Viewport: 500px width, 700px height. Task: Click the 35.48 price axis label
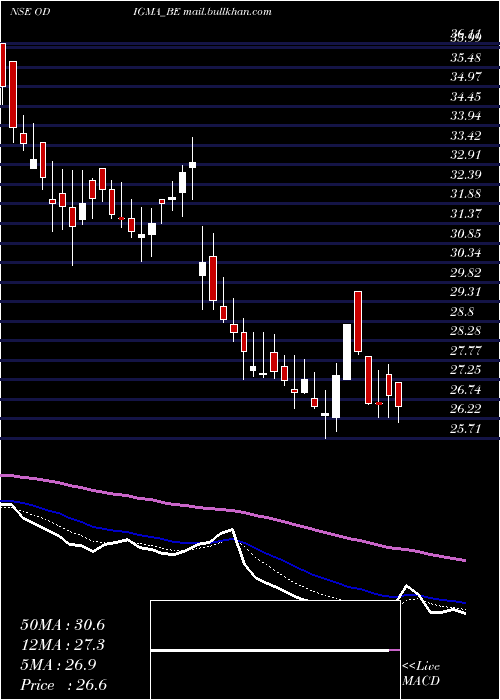(466, 57)
